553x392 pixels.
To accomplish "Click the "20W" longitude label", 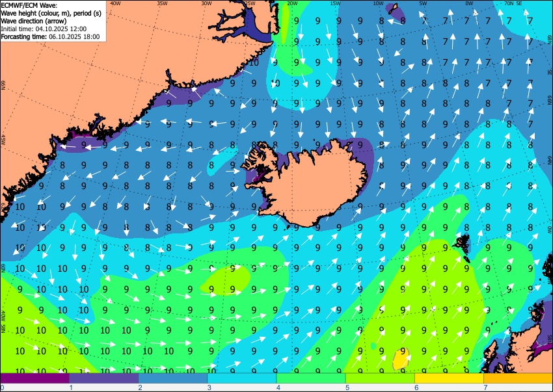I will [x=292, y=3].
